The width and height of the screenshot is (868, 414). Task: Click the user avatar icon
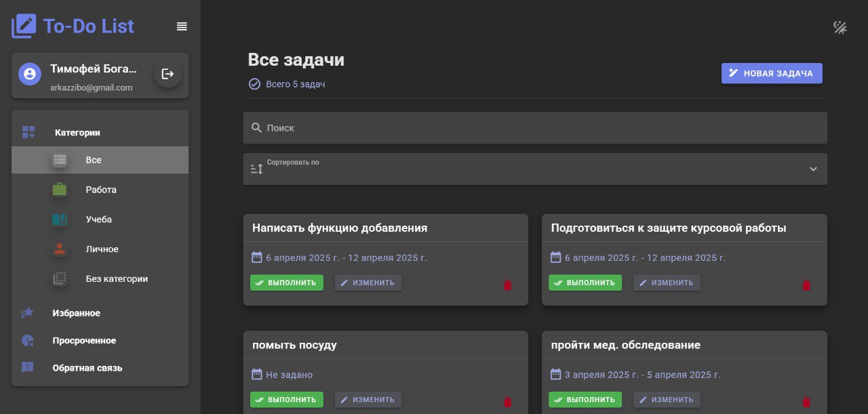tap(30, 74)
